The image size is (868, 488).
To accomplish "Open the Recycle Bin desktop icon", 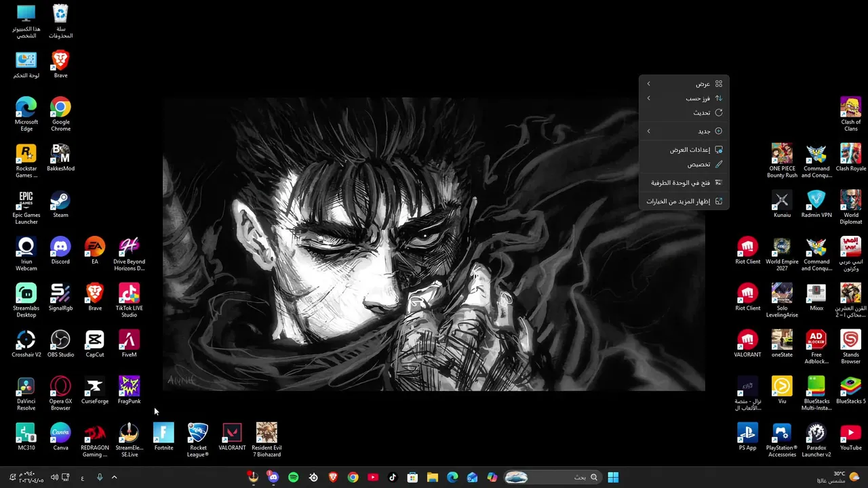I will coord(60,20).
